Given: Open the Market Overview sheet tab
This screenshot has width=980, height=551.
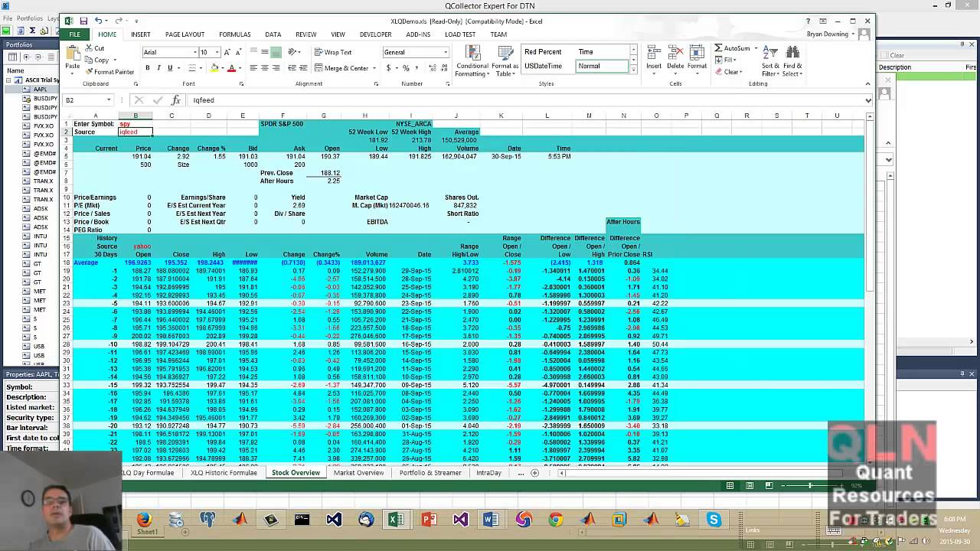Looking at the screenshot, I should (x=358, y=473).
